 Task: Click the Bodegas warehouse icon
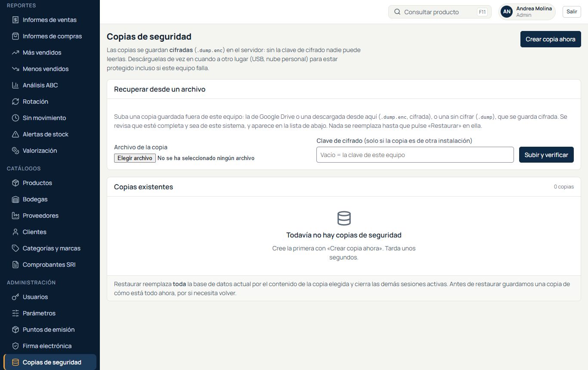tap(15, 199)
